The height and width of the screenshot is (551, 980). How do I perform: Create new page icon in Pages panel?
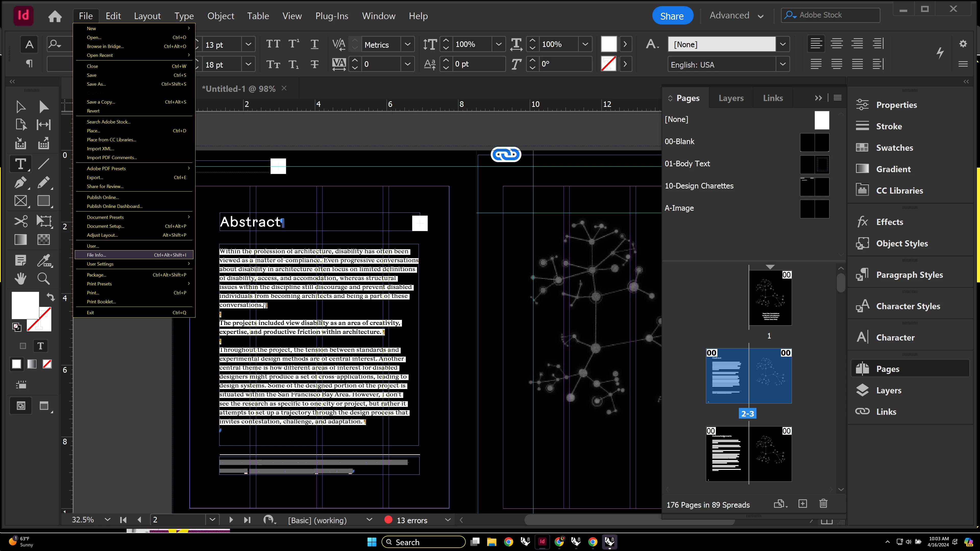(803, 504)
